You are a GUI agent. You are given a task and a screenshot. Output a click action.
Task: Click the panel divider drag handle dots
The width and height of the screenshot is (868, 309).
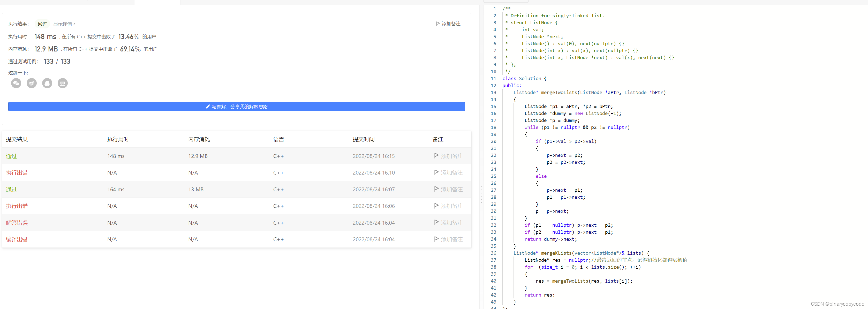481,194
